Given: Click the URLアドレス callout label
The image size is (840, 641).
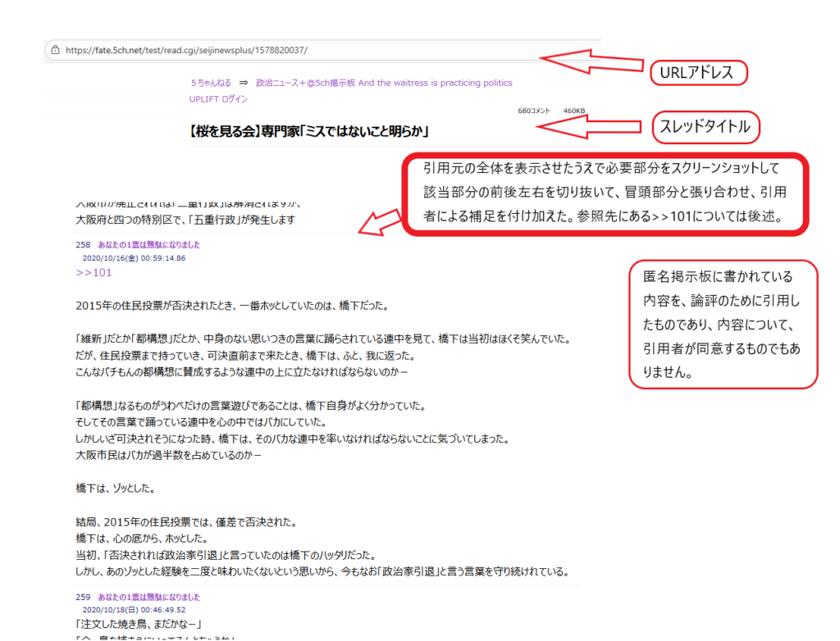Looking at the screenshot, I should point(698,73).
